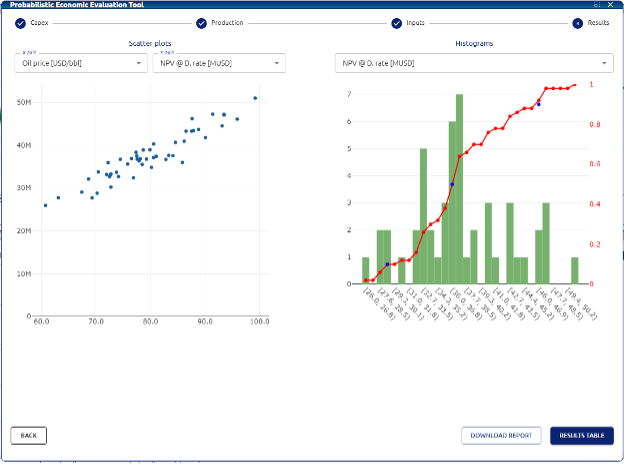Click the middle blue marker on cumulative curve
The height and width of the screenshot is (464, 624).
pos(452,184)
